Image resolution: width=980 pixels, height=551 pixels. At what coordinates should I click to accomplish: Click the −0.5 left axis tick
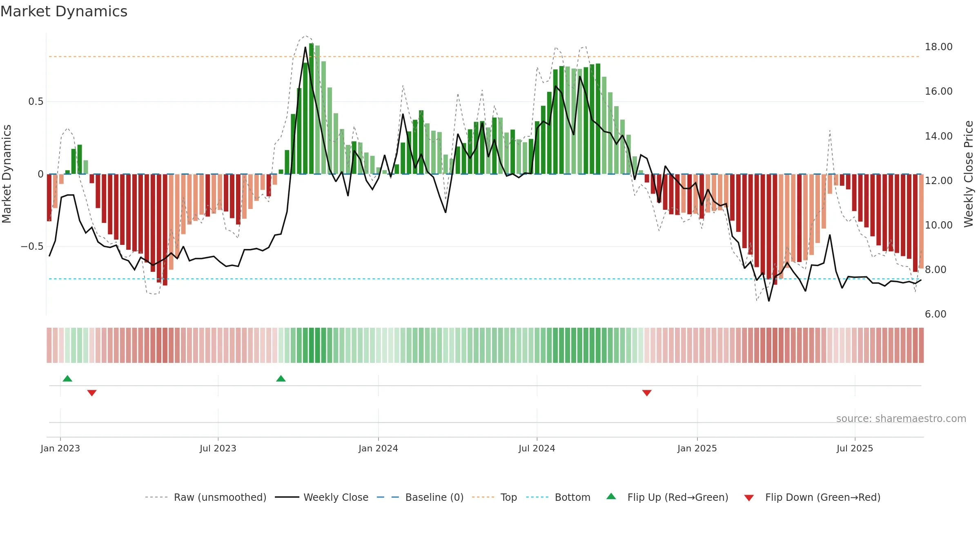coord(32,247)
